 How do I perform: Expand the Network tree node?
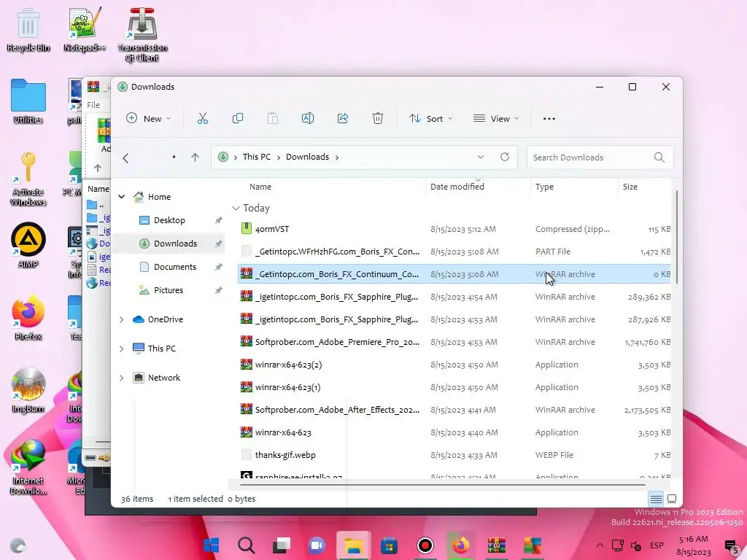(x=122, y=378)
